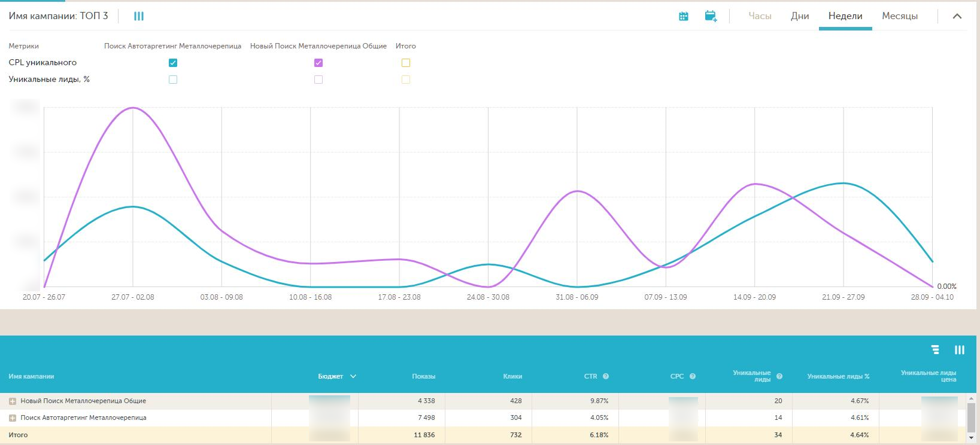Open chart columns settings beside campaign name
This screenshot has height=445, width=980.
point(139,16)
